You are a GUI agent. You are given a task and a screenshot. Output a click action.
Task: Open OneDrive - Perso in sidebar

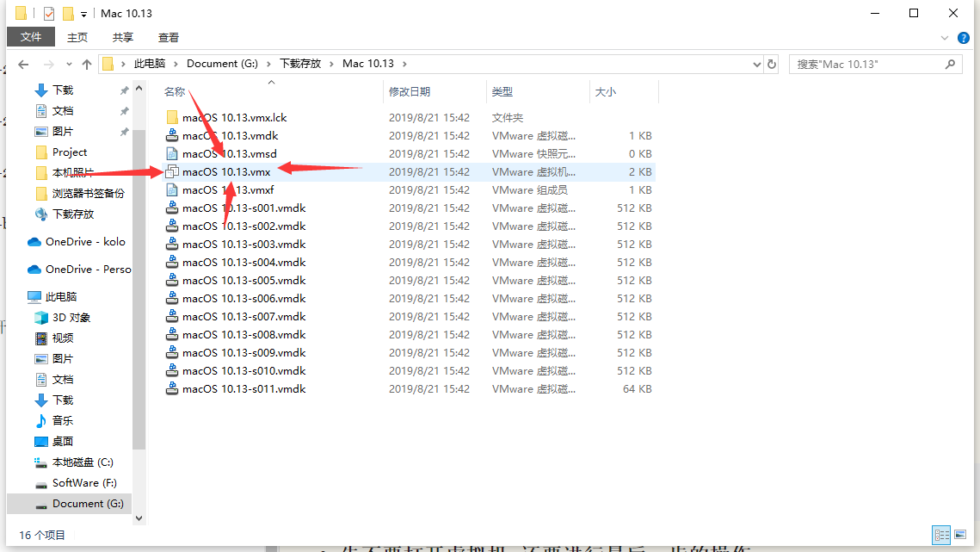click(88, 270)
